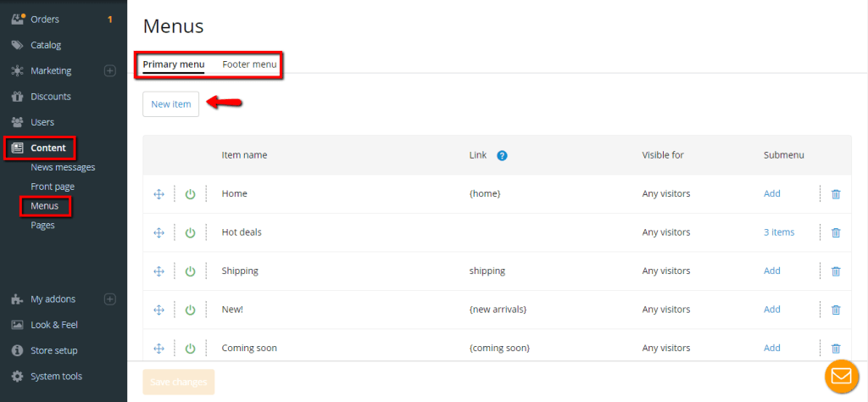The width and height of the screenshot is (868, 402).
Task: Open News messages under Content
Action: pos(63,167)
